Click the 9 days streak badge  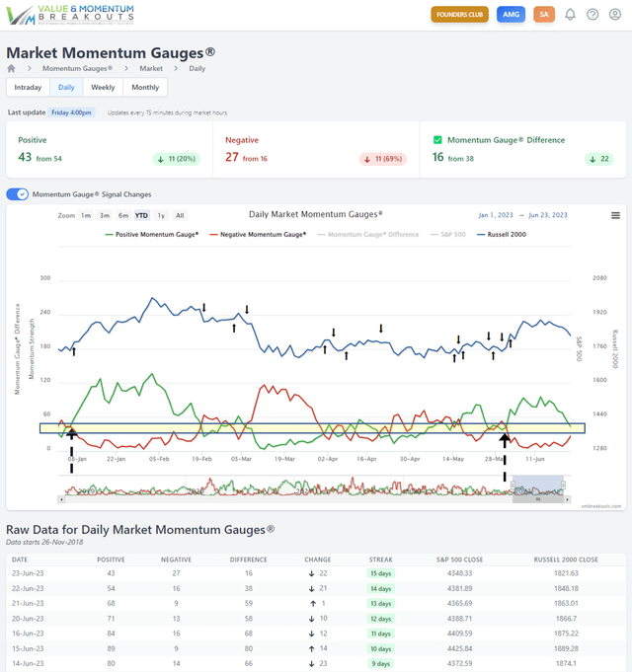point(381,663)
